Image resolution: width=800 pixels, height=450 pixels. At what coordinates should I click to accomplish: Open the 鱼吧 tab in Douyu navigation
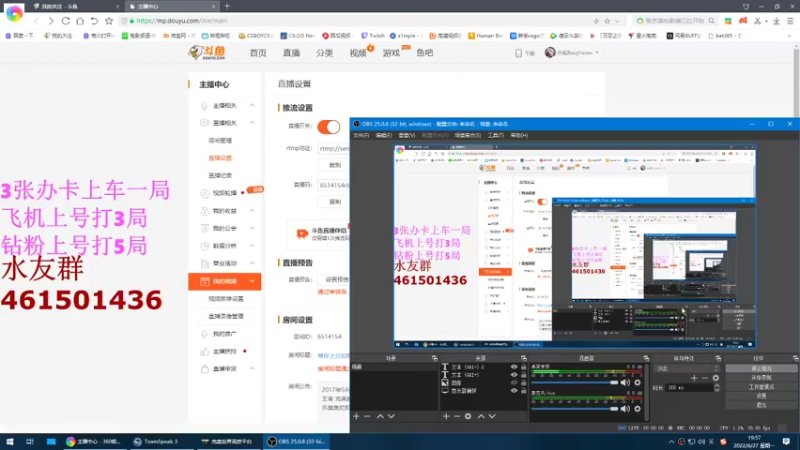pyautogui.click(x=424, y=53)
